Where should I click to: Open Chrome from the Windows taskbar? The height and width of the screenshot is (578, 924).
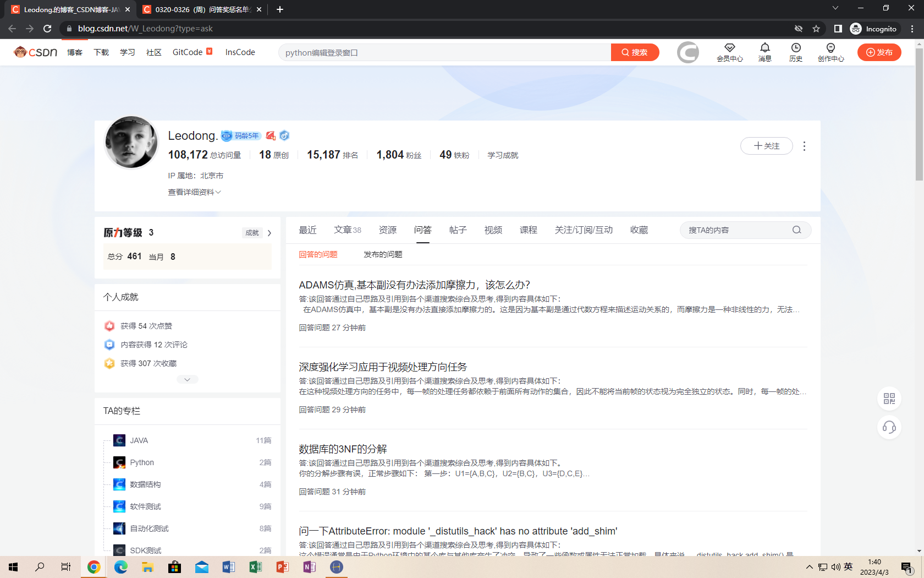point(94,567)
